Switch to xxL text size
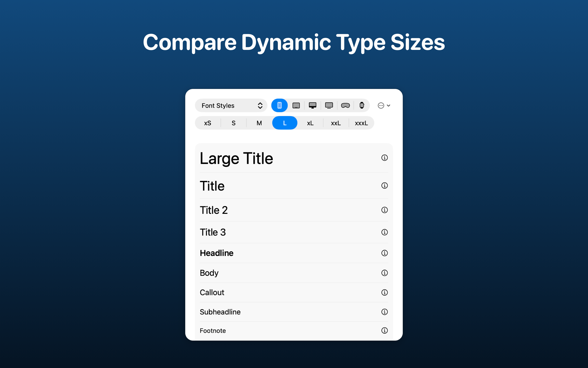The width and height of the screenshot is (588, 368). (336, 123)
